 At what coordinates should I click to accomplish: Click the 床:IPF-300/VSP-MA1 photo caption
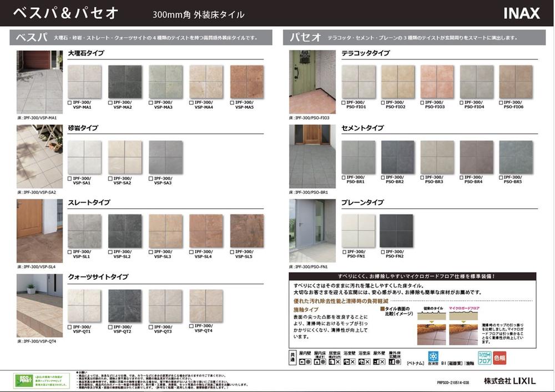(x=37, y=118)
